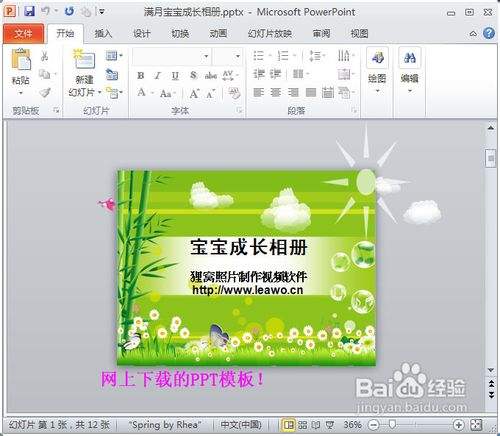Viewport: 500px width, 436px height.
Task: Click the bulleted list icon
Action: point(259,56)
